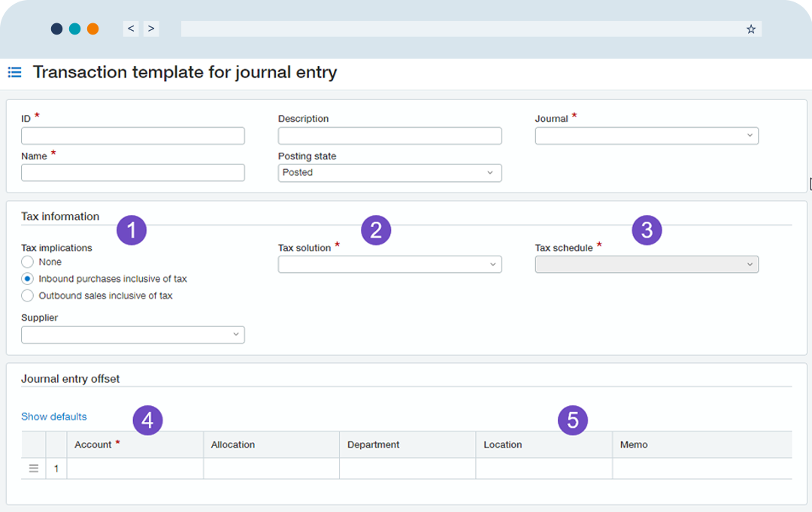Click purple callout marker number 1
This screenshot has height=512, width=812.
click(x=132, y=231)
